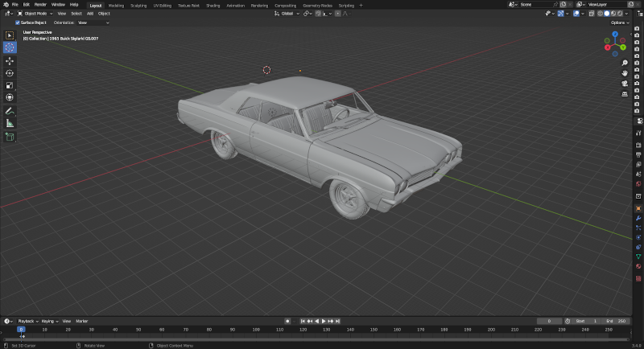The image size is (644, 349).
Task: Open the File menu
Action: tap(14, 5)
